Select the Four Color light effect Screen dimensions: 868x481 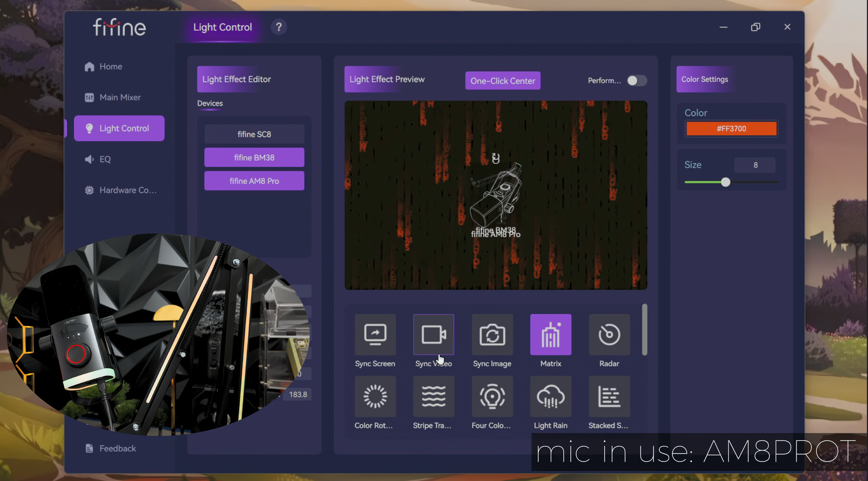tap(492, 396)
